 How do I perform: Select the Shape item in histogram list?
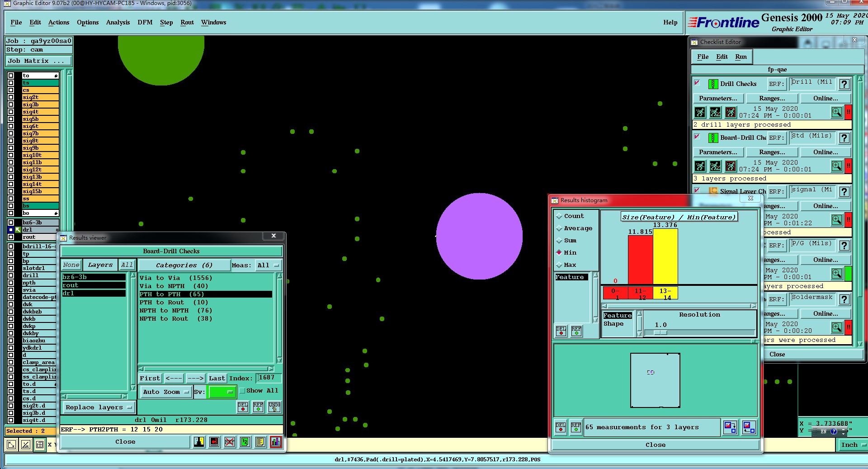point(613,324)
